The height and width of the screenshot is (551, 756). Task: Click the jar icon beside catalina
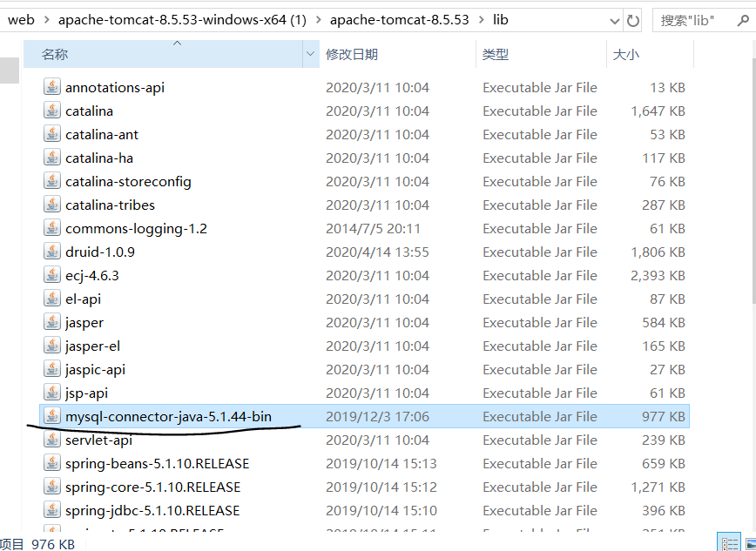(x=52, y=111)
